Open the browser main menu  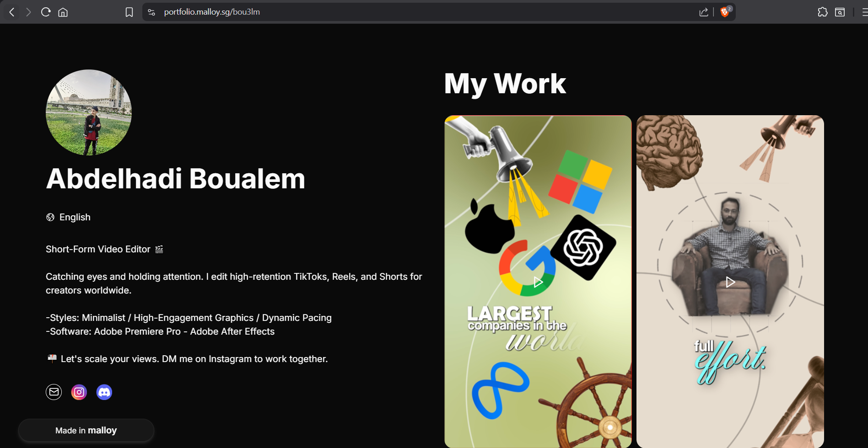(864, 12)
